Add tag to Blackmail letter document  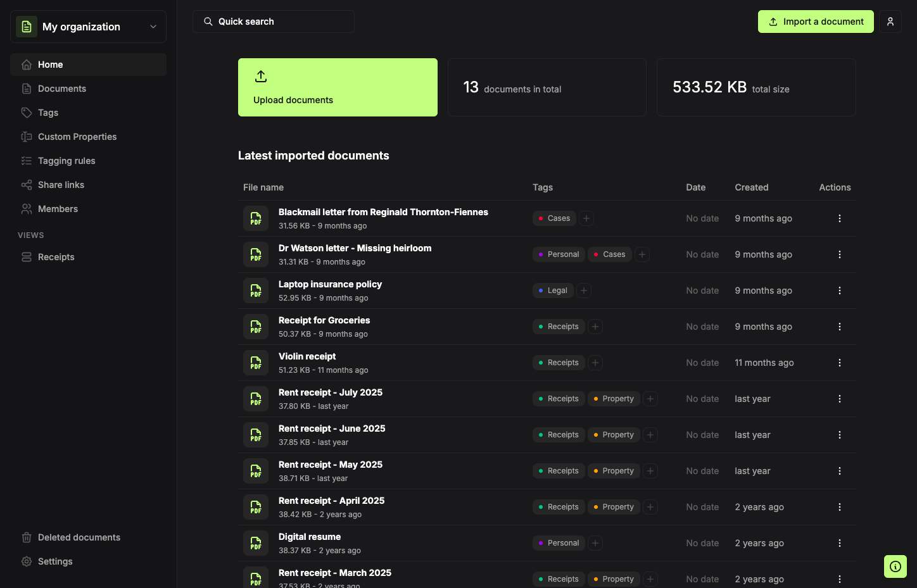[586, 218]
